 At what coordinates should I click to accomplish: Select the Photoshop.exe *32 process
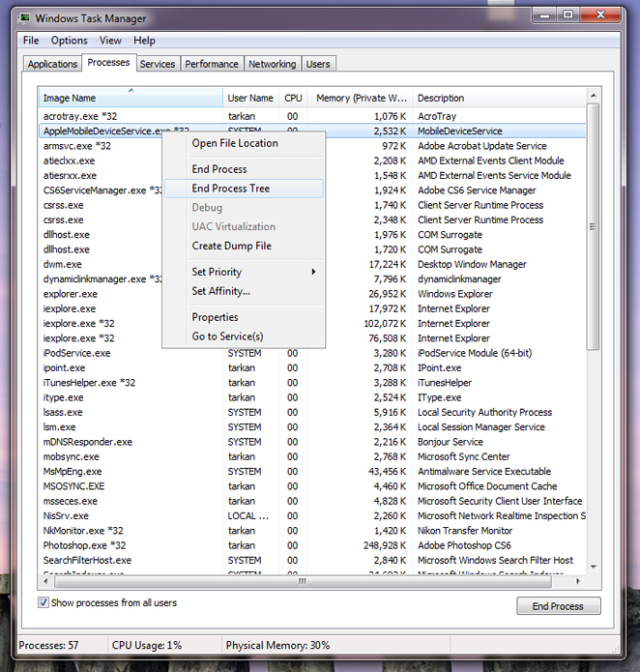[312, 545]
